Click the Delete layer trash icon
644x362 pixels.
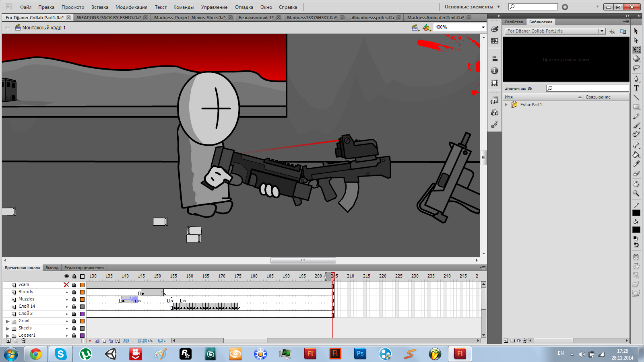click(23, 341)
